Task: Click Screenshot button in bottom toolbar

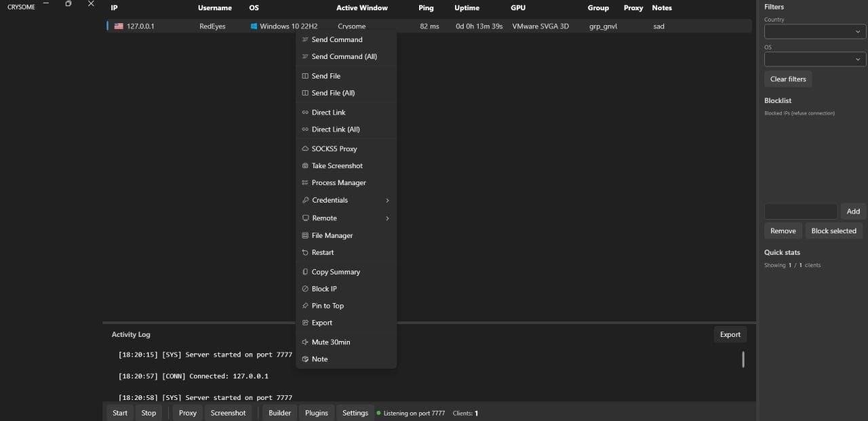Action: pos(228,413)
